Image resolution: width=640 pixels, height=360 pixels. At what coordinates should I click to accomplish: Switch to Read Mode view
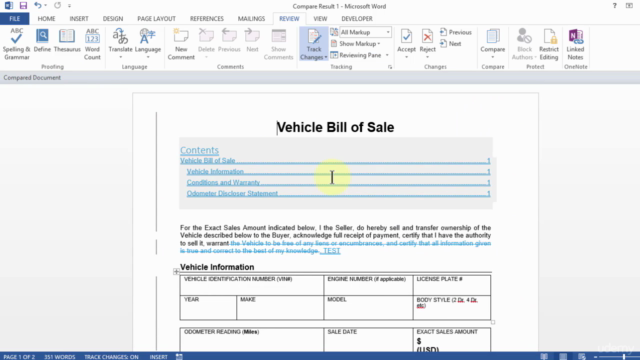[x=544, y=357]
